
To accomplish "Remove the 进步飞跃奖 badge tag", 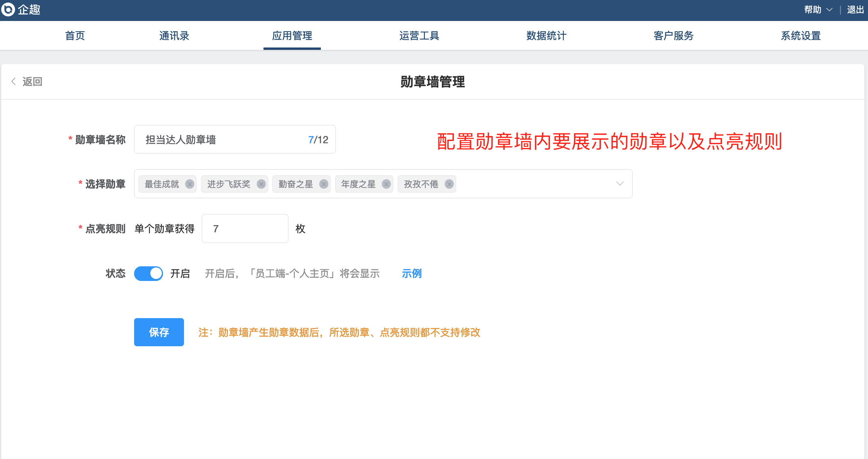I will [x=261, y=184].
